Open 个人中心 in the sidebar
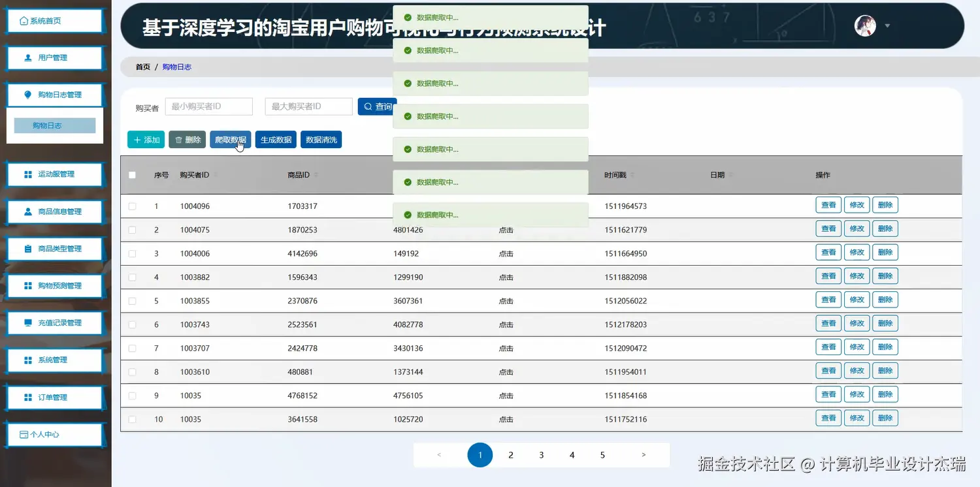The height and width of the screenshot is (487, 980). [x=54, y=434]
